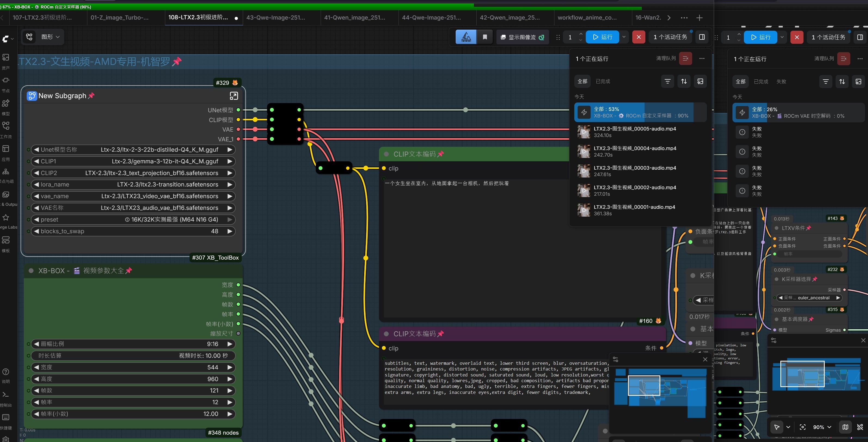Toggle the side panel layout icon
This screenshot has height=442, width=868.
pos(702,37)
